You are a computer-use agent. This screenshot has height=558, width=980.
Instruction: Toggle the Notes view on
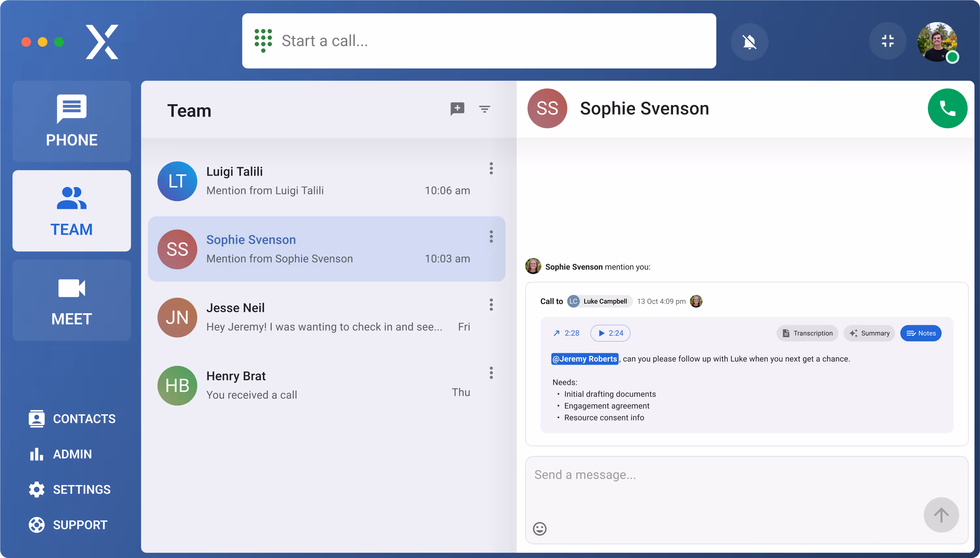[x=921, y=333]
